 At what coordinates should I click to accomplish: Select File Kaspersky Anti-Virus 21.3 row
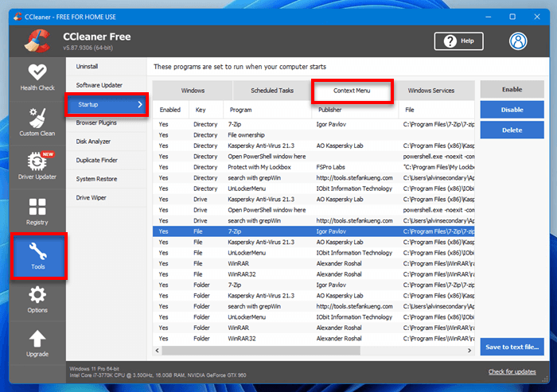314,243
